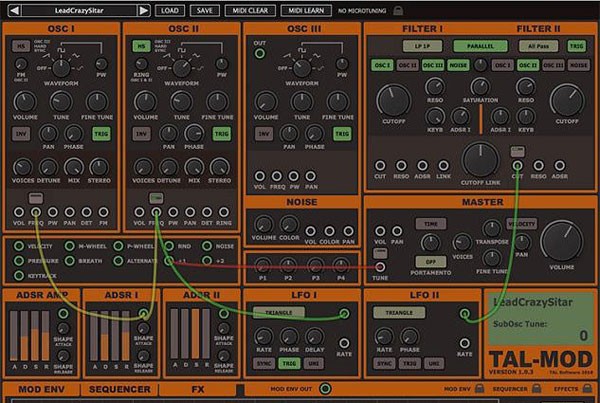The image size is (600, 403).
Task: Click ADSR II sustain slider
Action: (x=196, y=334)
